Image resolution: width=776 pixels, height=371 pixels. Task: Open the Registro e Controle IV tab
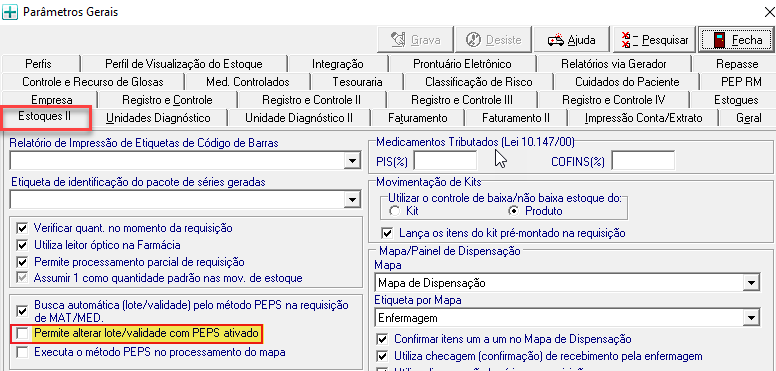(613, 100)
